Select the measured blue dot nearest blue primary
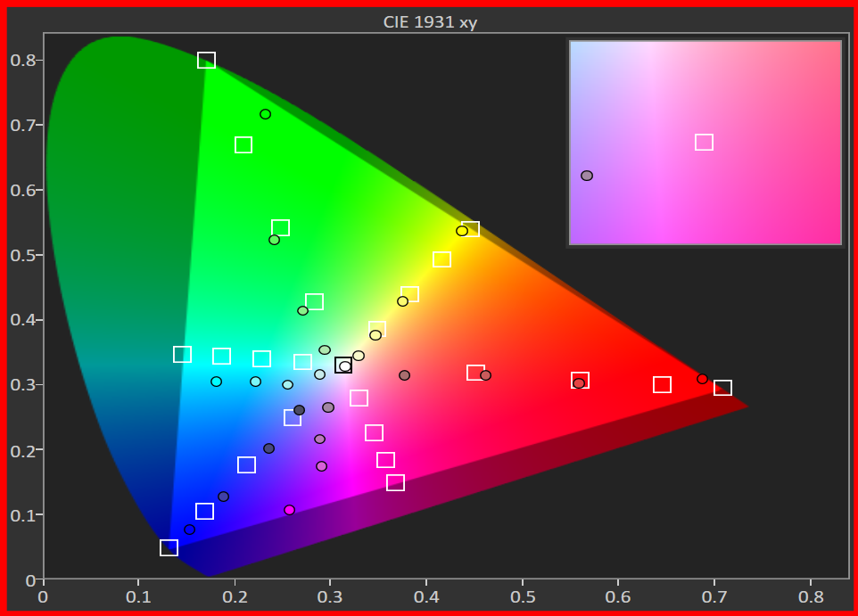This screenshot has height=616, width=858. [189, 530]
